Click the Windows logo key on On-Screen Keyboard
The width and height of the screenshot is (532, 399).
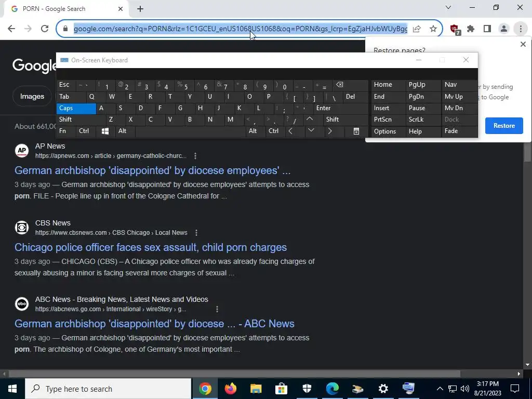pos(105,131)
